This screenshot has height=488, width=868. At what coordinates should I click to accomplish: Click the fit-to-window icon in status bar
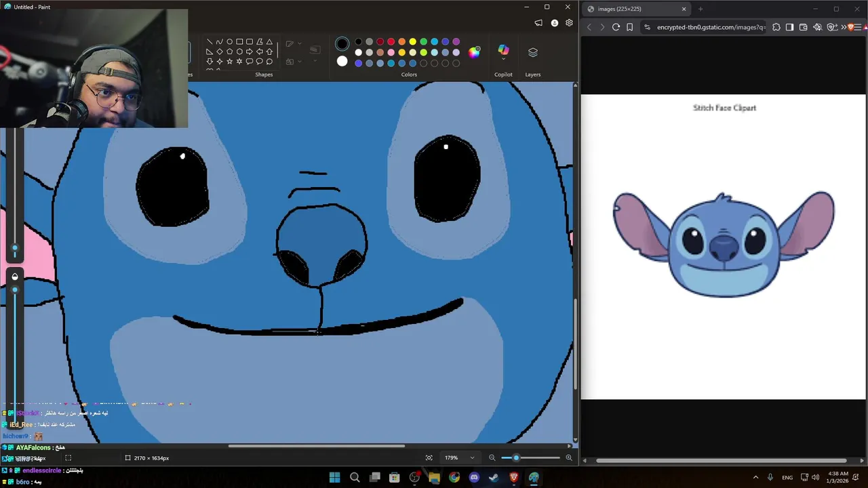coord(429,458)
